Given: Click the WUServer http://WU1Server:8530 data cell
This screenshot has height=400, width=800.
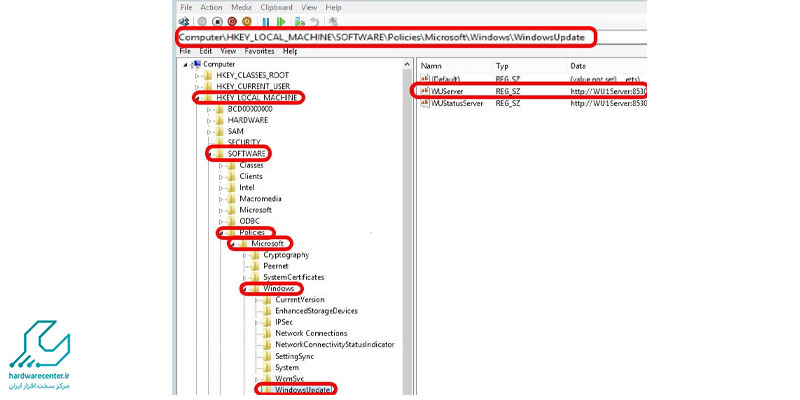Looking at the screenshot, I should pos(608,91).
